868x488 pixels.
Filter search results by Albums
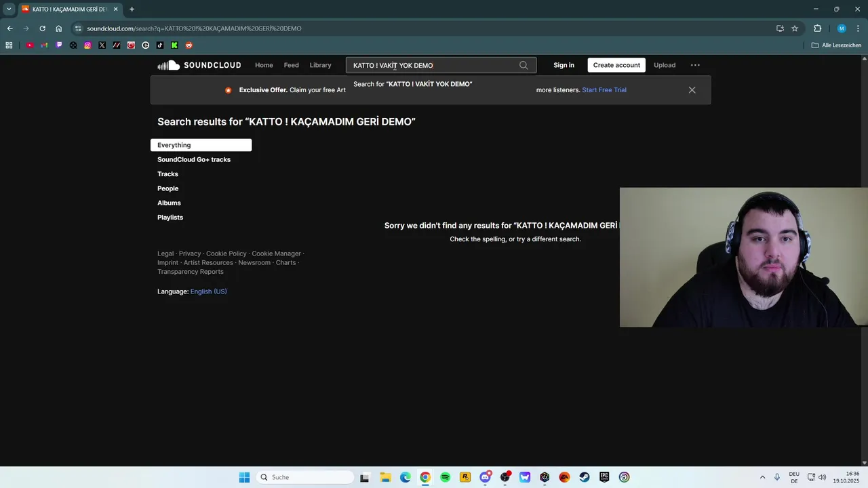(169, 203)
